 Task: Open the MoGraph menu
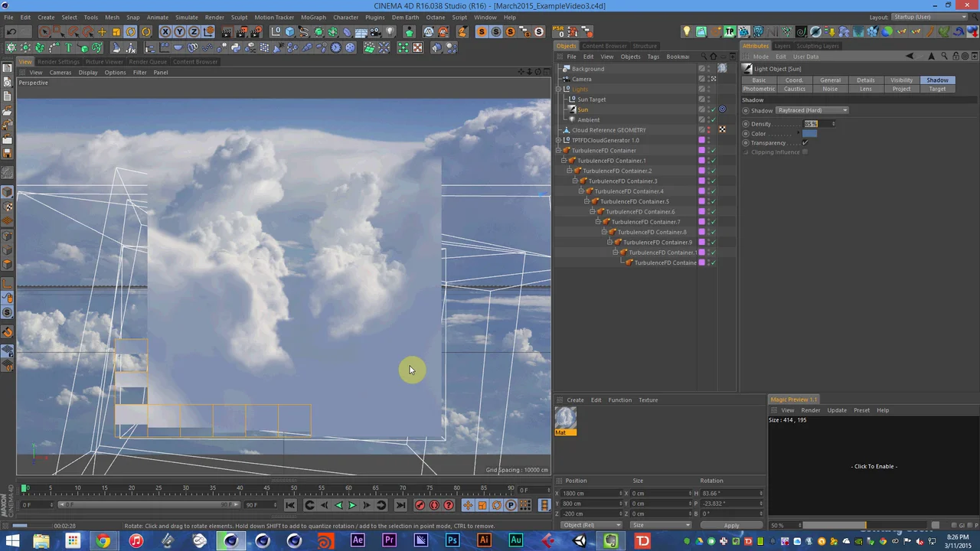(313, 17)
